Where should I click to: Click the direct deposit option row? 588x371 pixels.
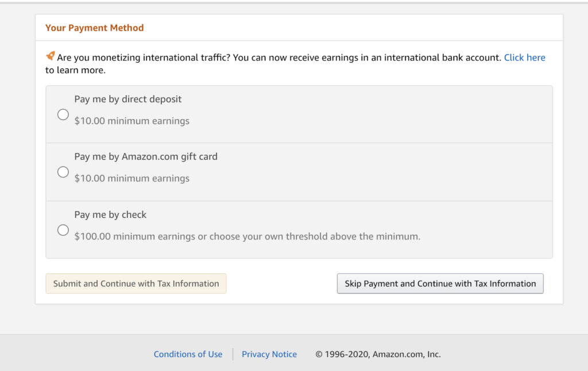(x=299, y=114)
